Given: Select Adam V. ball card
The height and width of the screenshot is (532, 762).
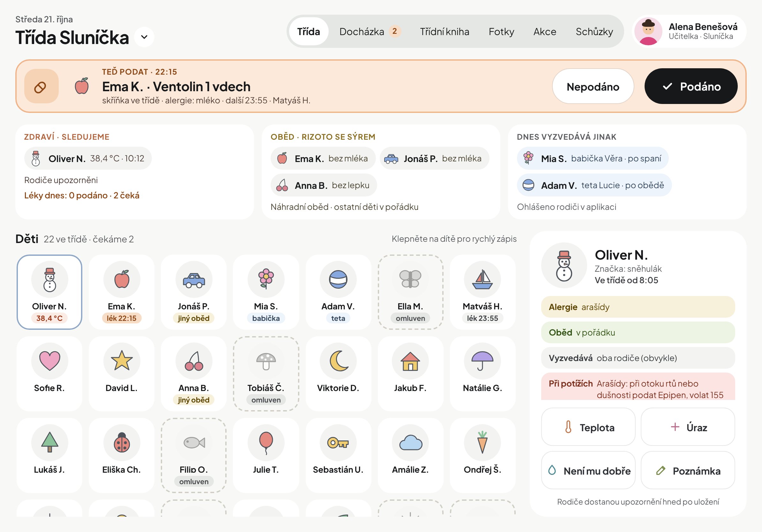Looking at the screenshot, I should pos(338,292).
